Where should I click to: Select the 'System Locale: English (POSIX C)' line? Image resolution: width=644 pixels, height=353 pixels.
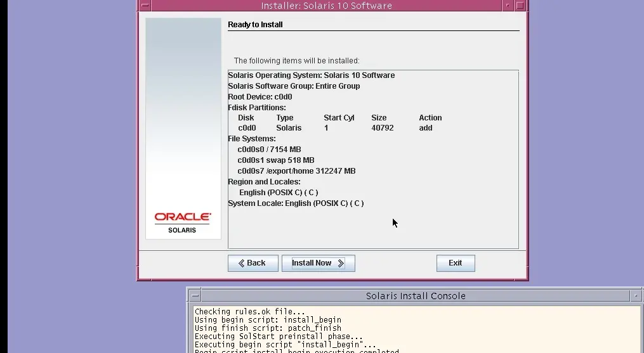click(x=296, y=203)
